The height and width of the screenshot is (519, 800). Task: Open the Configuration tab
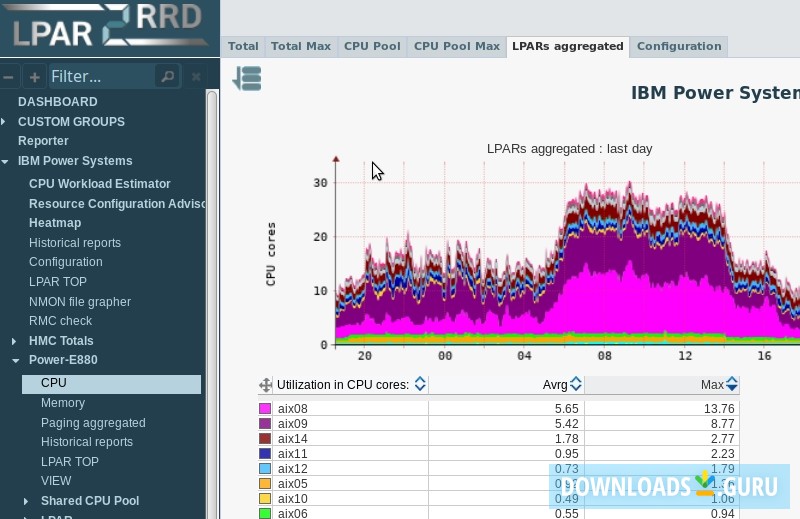678,46
